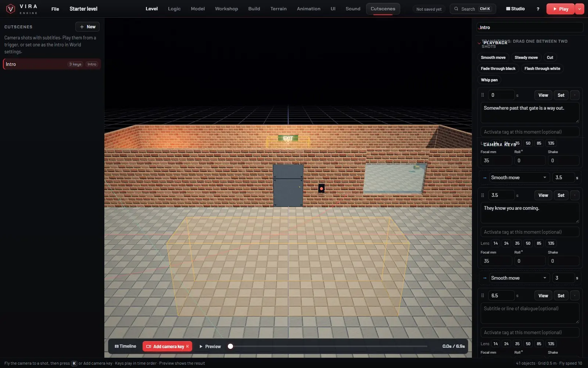The height and width of the screenshot is (368, 588).
Task: Select lens 50 on the first key
Action: click(528, 143)
